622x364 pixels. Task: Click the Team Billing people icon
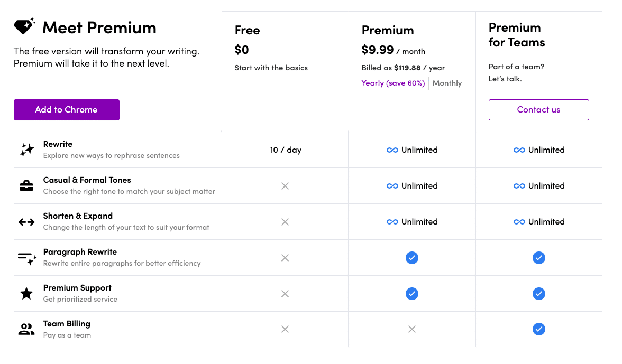pyautogui.click(x=26, y=329)
